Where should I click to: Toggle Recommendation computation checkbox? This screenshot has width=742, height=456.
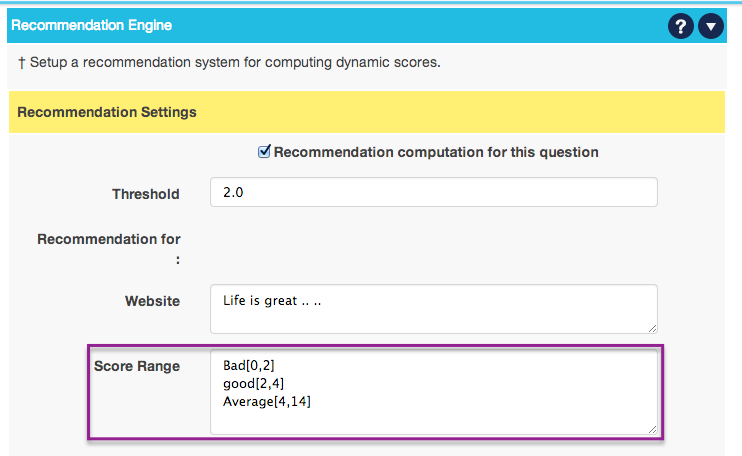coord(264,152)
